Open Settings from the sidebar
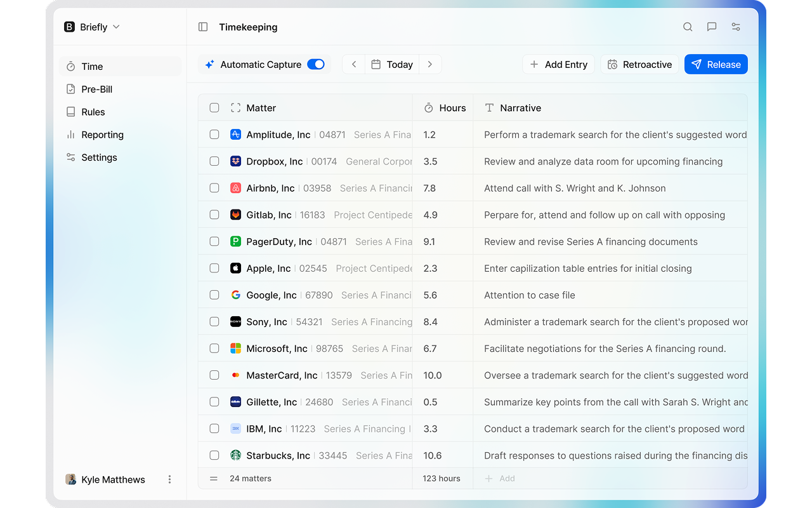This screenshot has width=812, height=508. pyautogui.click(x=99, y=157)
